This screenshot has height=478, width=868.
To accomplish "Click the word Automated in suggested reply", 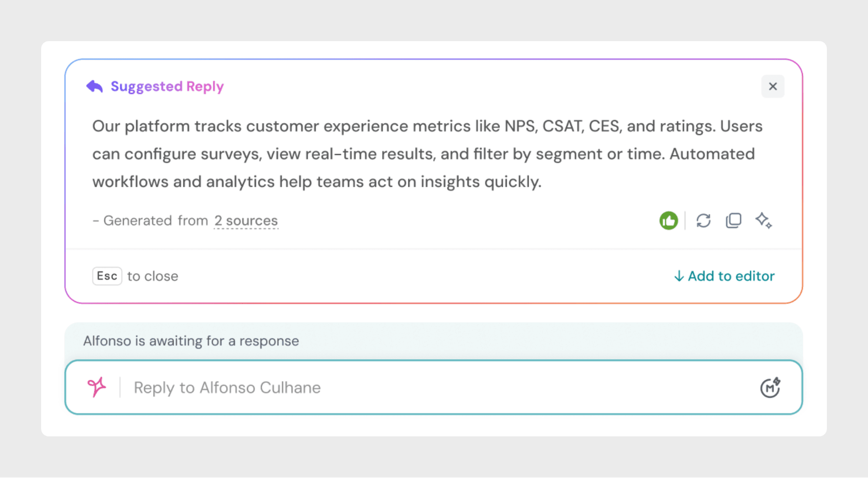I will [712, 154].
